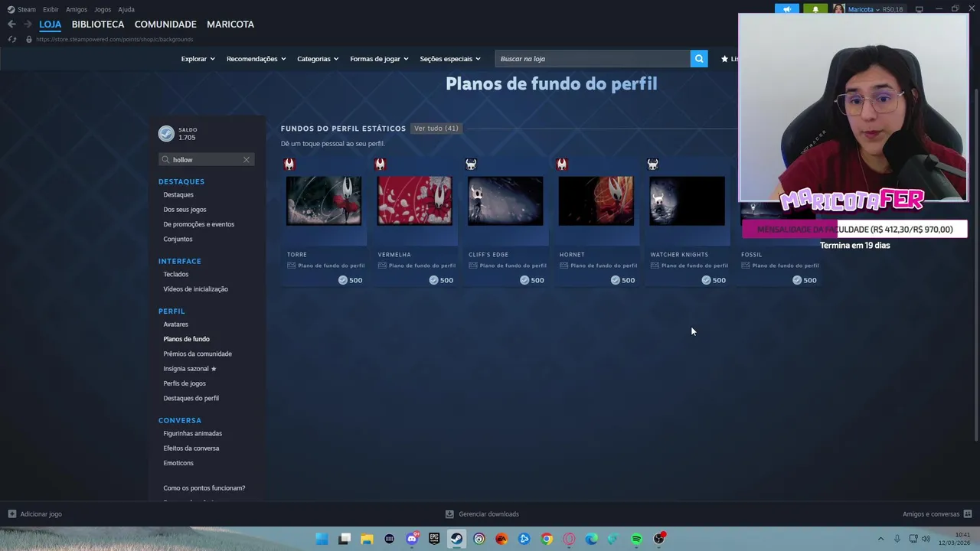
Task: Click the Maricota profile avatar in the header
Action: pos(839,9)
